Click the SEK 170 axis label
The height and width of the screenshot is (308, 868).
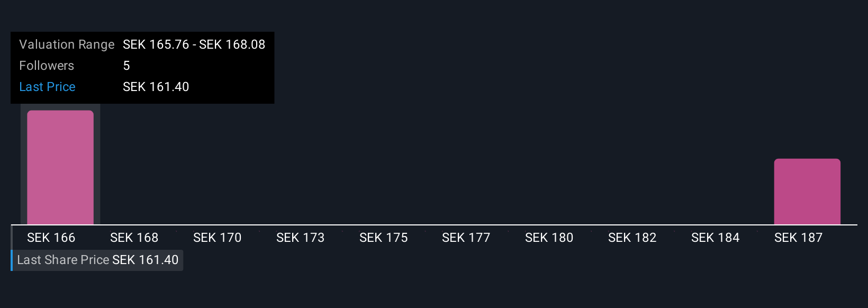click(x=218, y=238)
